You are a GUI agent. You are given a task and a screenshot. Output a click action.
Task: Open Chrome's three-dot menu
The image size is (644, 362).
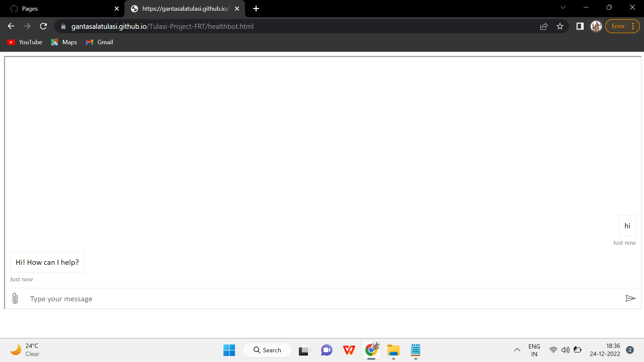coord(633,26)
